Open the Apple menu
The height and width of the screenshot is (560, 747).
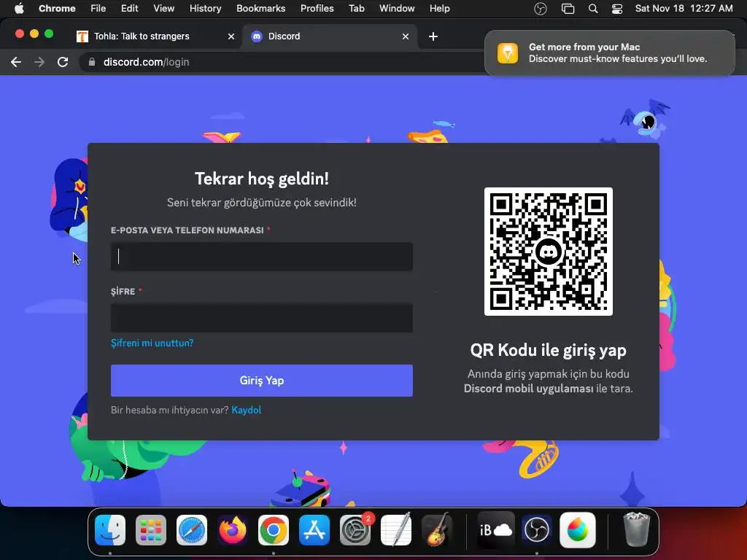(19, 8)
